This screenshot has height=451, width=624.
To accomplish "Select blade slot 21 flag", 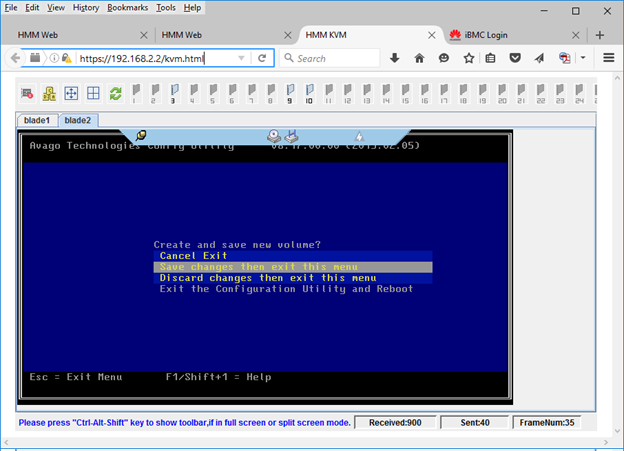I will click(x=521, y=94).
